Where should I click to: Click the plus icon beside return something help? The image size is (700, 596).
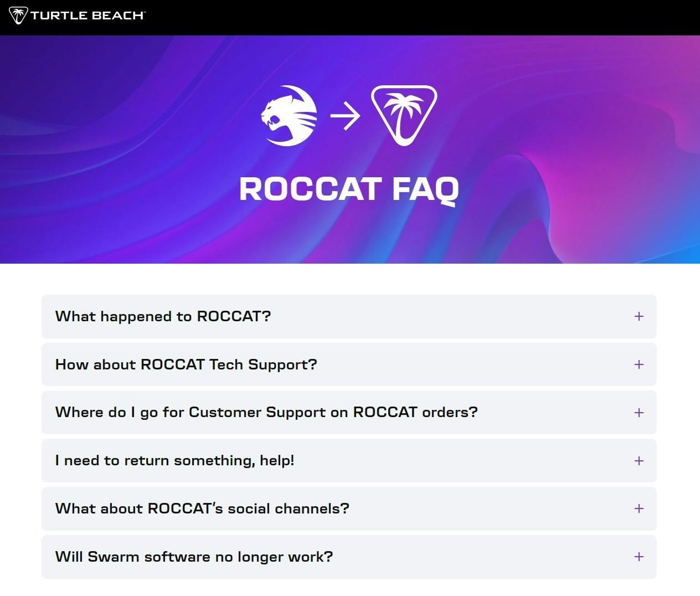coord(639,461)
